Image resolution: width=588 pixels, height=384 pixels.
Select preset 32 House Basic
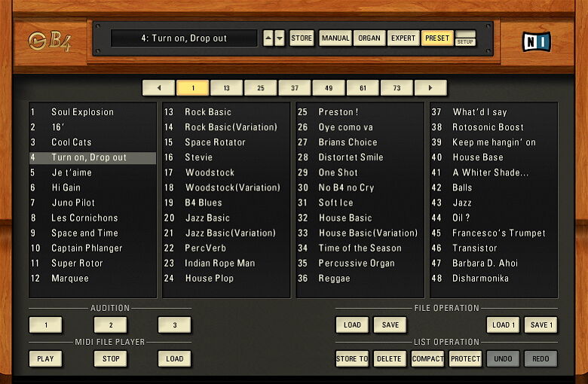(360, 218)
